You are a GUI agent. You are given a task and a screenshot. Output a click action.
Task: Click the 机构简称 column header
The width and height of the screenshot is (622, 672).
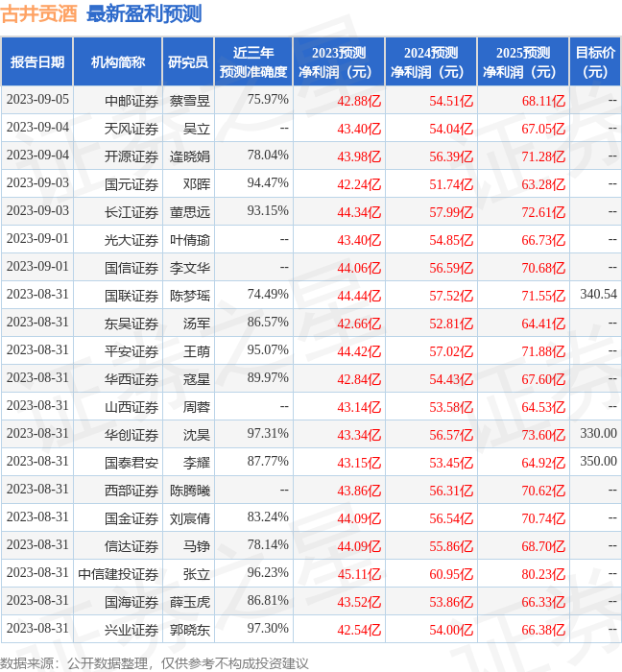pos(118,61)
